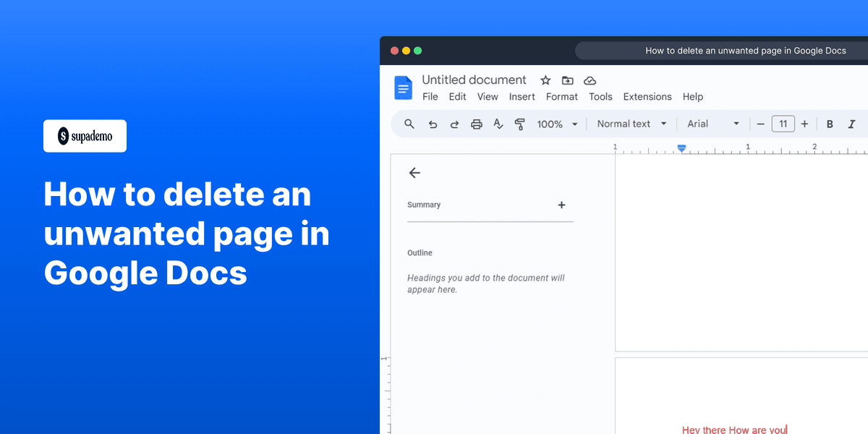868x434 pixels.
Task: Move document with the folder icon
Action: [567, 80]
